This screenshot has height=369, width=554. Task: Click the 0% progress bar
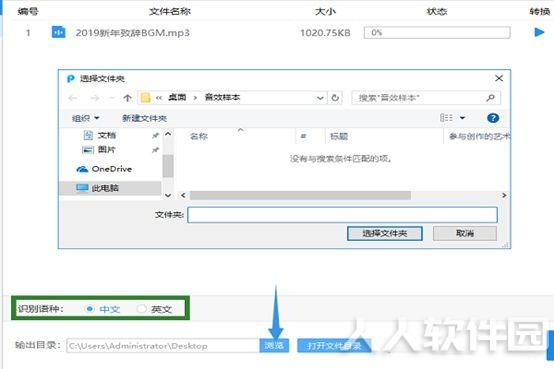pos(437,33)
